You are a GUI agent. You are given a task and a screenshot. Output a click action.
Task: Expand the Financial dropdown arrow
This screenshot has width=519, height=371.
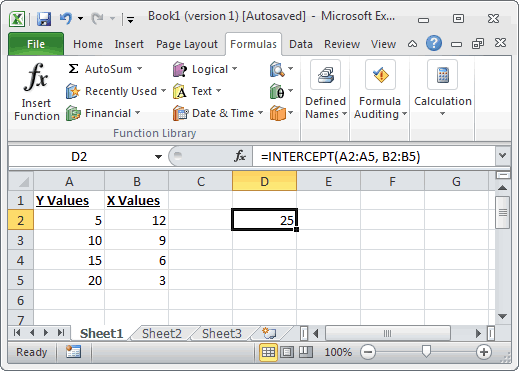click(137, 113)
